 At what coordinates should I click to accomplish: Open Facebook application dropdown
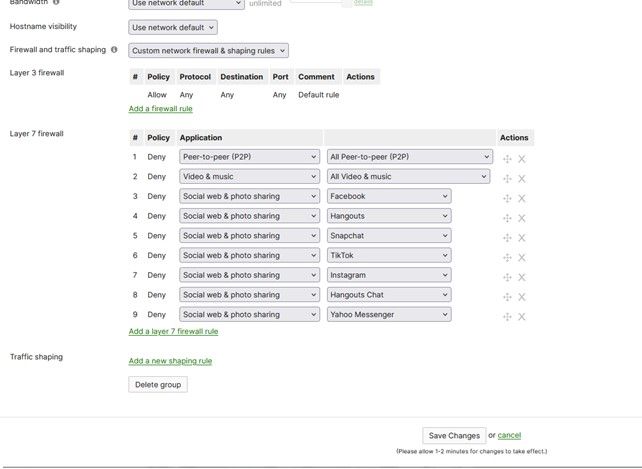coord(389,196)
